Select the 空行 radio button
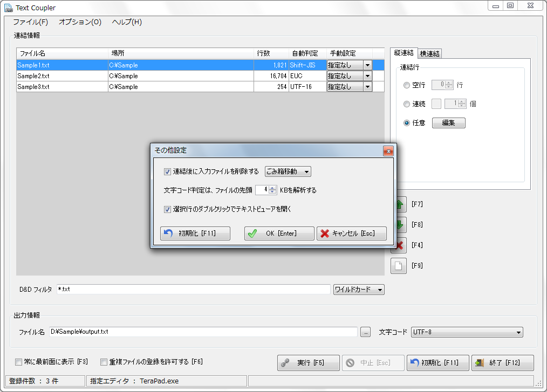This screenshot has height=392, width=547. pyautogui.click(x=407, y=85)
